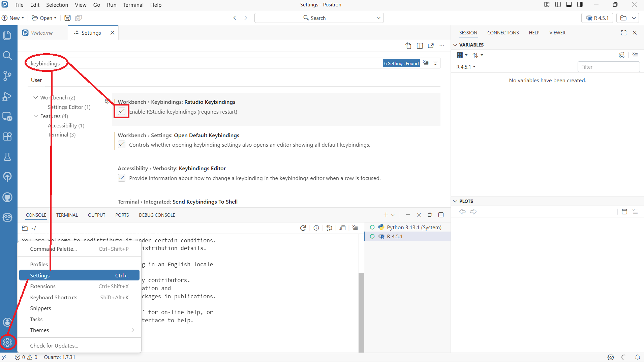The width and height of the screenshot is (644, 362).
Task: Uncheck the Open Default Keybindings checkbox
Action: coord(122,145)
